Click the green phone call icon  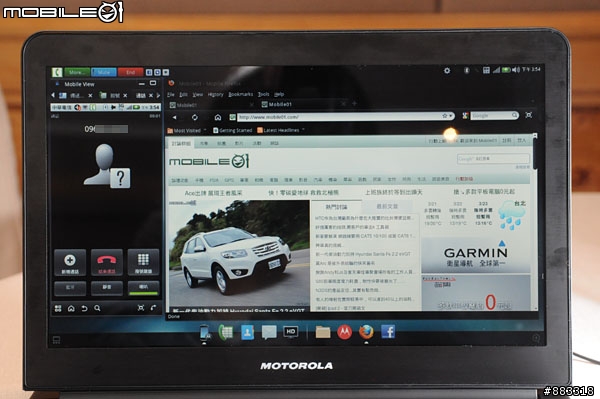coord(57,72)
